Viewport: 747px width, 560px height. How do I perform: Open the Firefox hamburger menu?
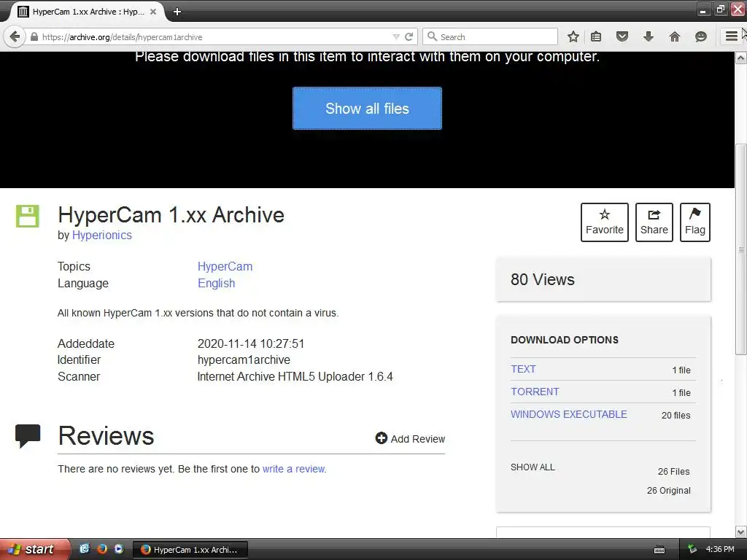(x=731, y=36)
